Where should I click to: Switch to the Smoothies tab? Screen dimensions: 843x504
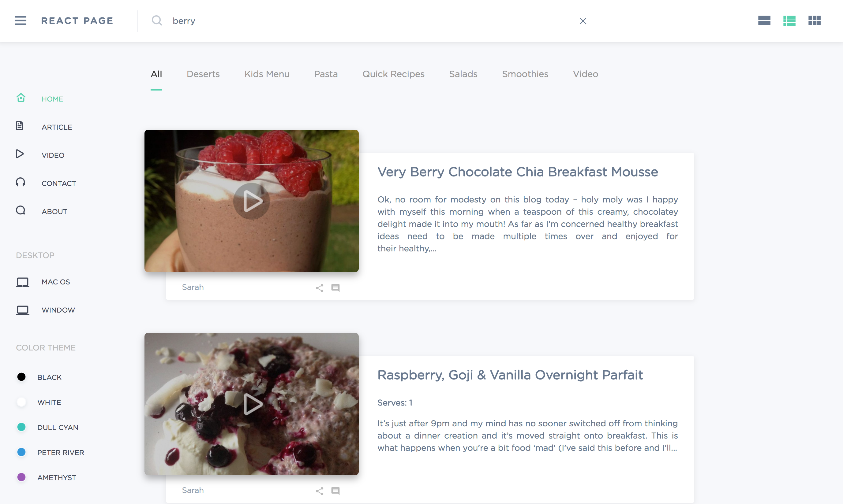tap(525, 74)
